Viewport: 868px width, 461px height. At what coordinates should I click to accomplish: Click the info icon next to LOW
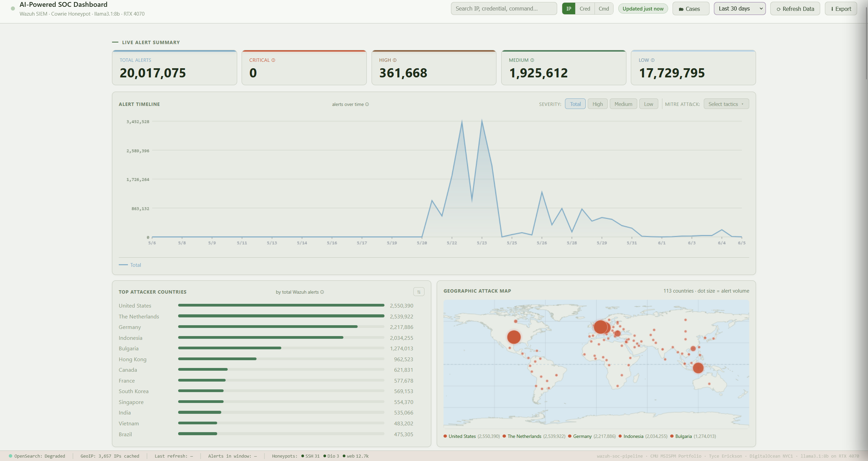coord(653,60)
